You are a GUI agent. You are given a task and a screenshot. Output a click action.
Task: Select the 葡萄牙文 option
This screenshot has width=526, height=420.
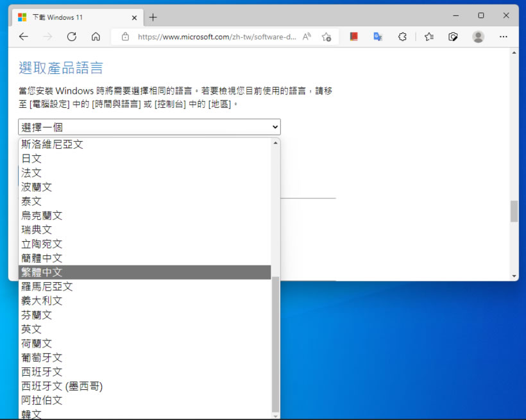144,358
